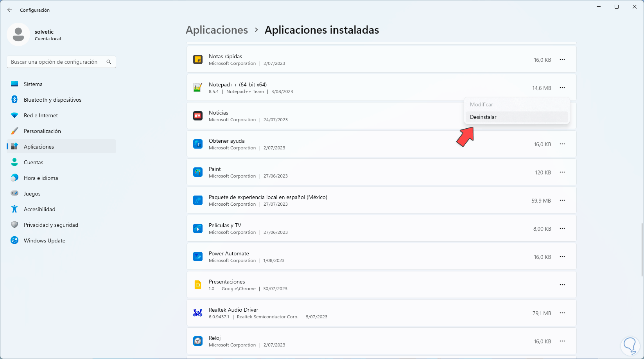Go to Aplicaciones breadcrumb link

coord(217,30)
